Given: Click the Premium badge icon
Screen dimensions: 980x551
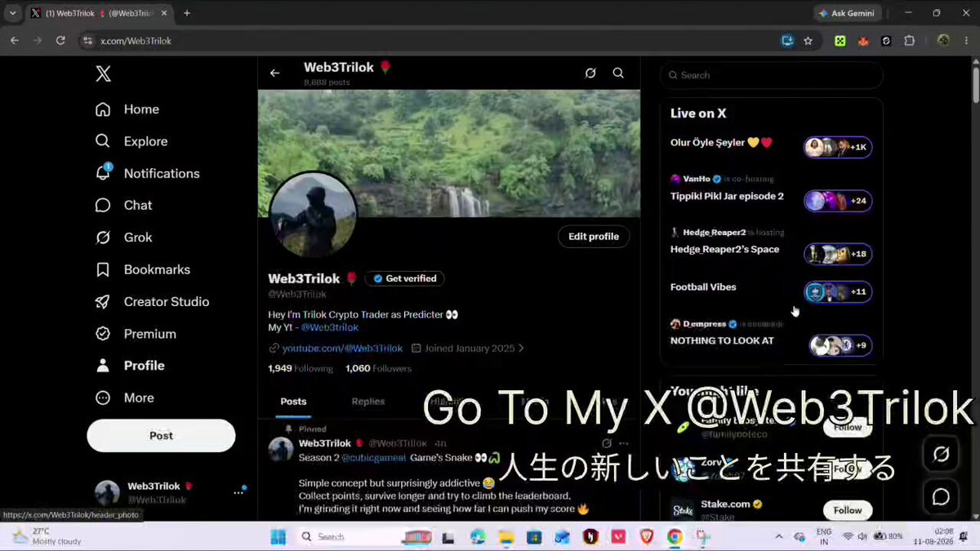Looking at the screenshot, I should pos(103,334).
